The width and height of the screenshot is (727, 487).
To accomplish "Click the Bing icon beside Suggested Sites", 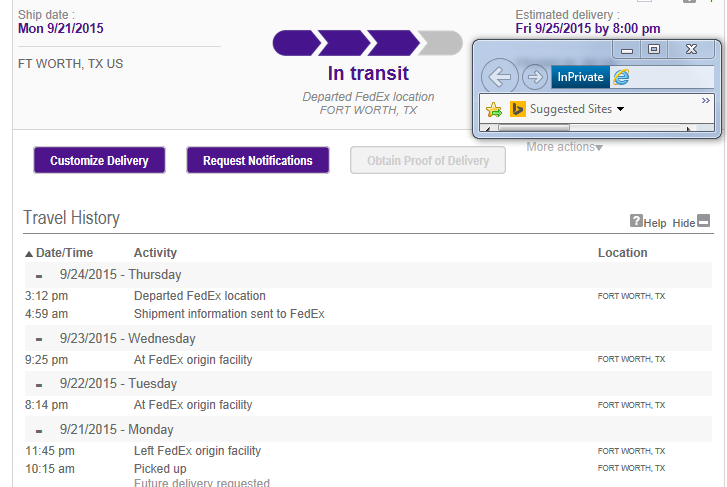I will [517, 109].
